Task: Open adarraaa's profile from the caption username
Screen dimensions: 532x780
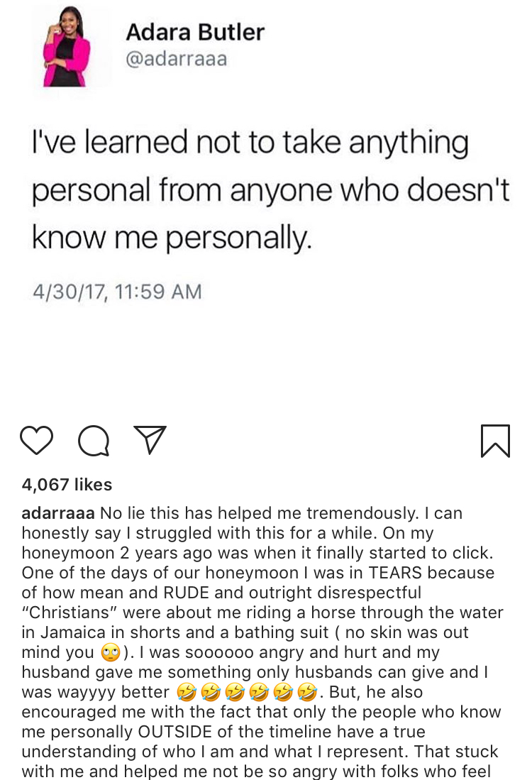Action: (x=58, y=513)
